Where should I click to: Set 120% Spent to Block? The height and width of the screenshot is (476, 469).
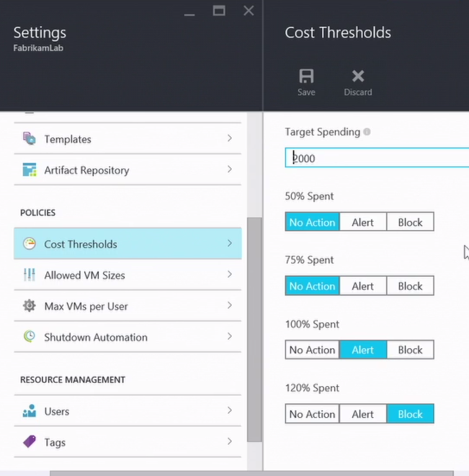tap(410, 414)
